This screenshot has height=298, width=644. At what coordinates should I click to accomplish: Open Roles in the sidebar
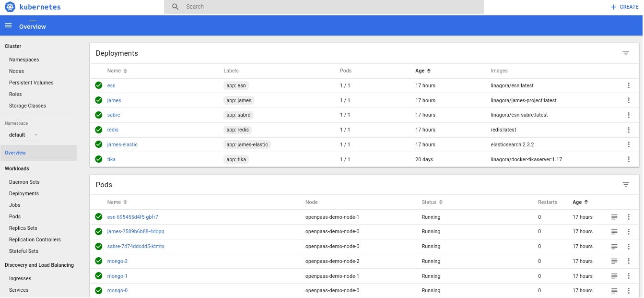(15, 95)
